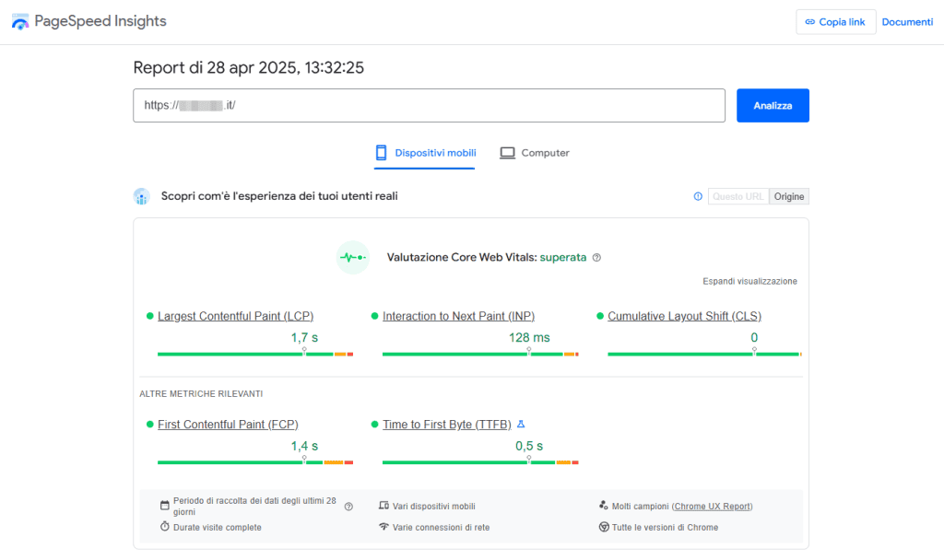Select the Questo URL toggle
The image size is (944, 560).
(738, 197)
